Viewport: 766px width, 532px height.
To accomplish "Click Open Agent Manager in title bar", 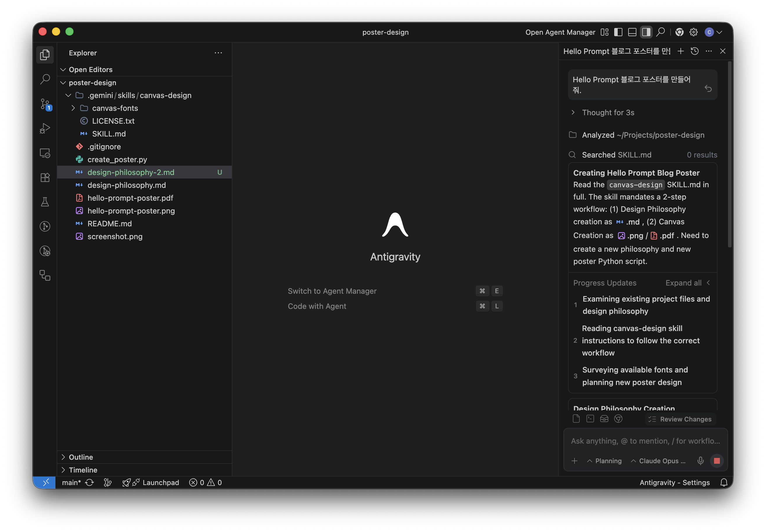I will coord(560,32).
